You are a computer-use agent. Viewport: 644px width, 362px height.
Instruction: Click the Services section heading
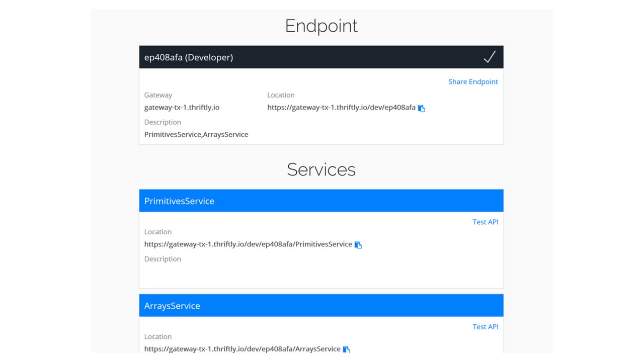coord(321,169)
